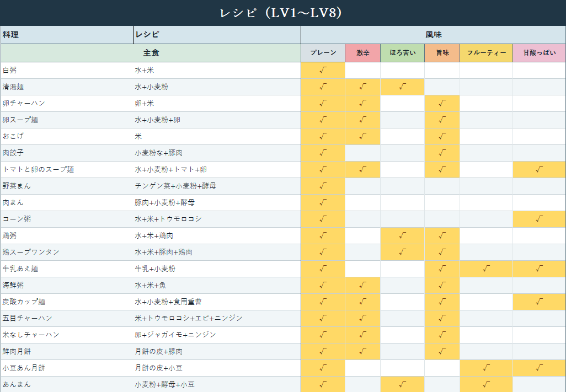Click the 甘酸っぱい checkmark for コーン粥
Screen dimensions: 566x392
click(x=540, y=219)
